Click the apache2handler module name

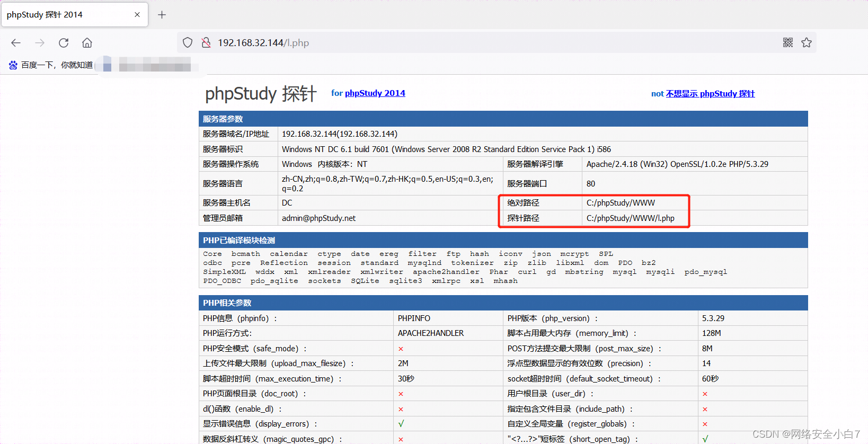[446, 272]
